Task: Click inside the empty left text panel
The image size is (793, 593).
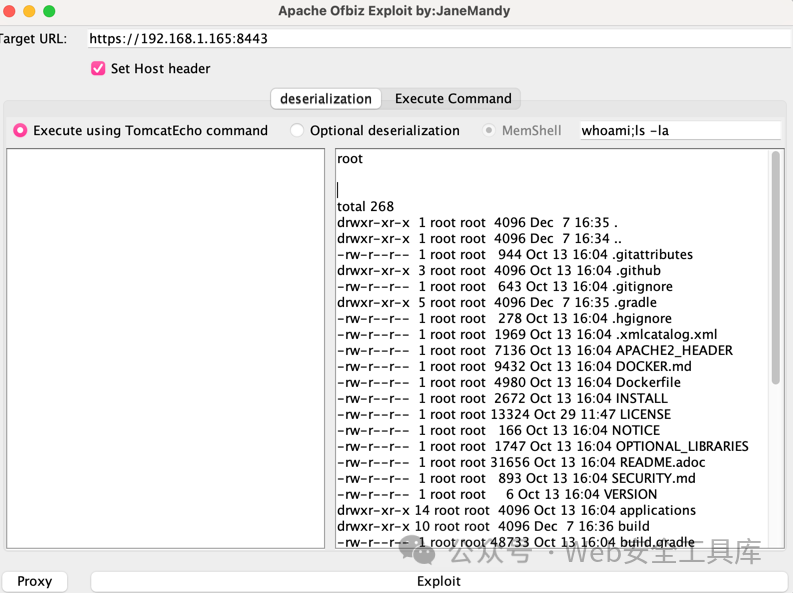Action: [165, 348]
